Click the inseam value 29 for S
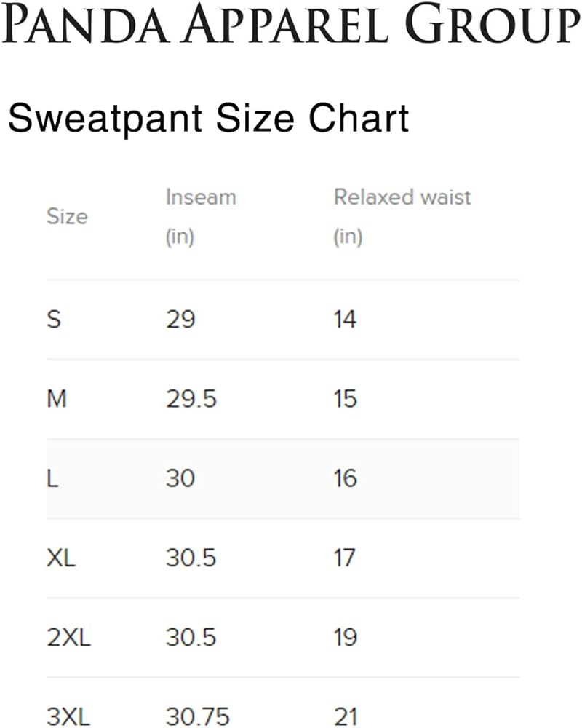 [180, 320]
